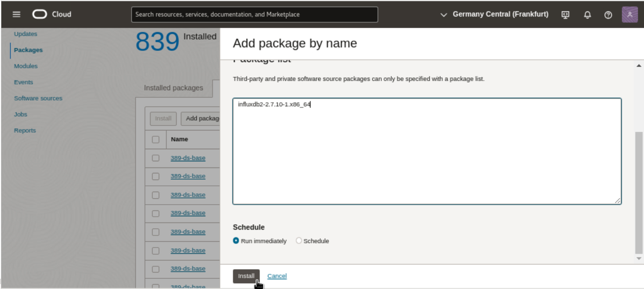Screen dimensions: 644x289
Task: Check the seventh 389-ds-base row checkbox
Action: tap(155, 269)
